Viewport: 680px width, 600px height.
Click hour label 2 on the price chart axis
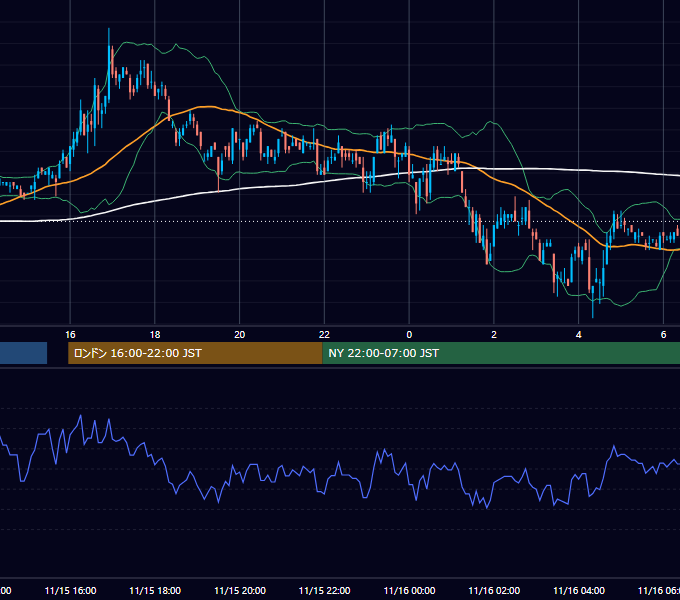point(494,335)
